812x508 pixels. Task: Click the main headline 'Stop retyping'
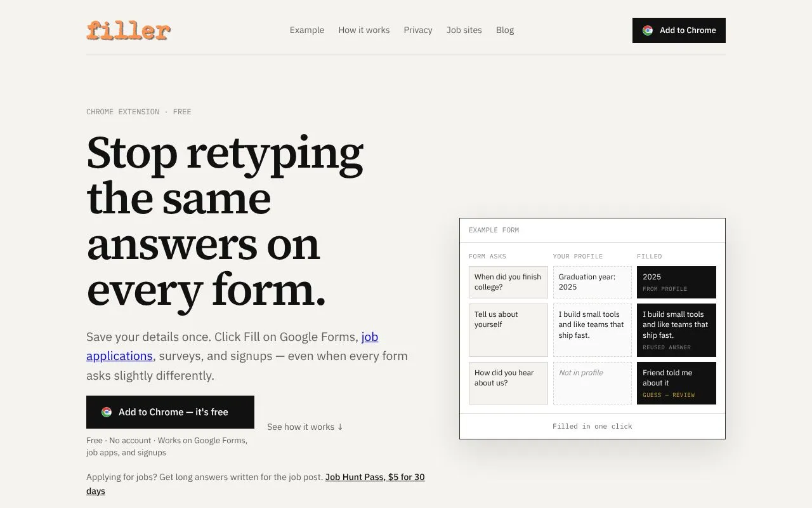(x=225, y=154)
